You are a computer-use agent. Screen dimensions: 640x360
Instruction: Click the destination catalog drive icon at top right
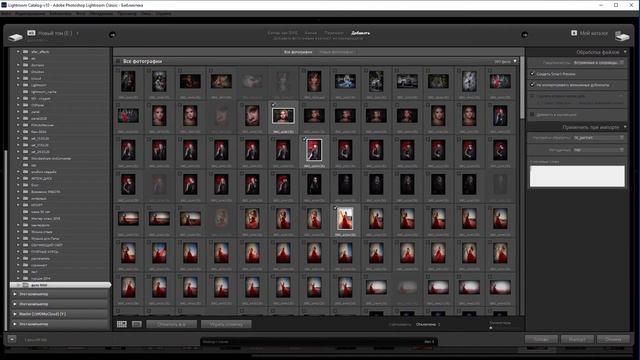pos(622,36)
